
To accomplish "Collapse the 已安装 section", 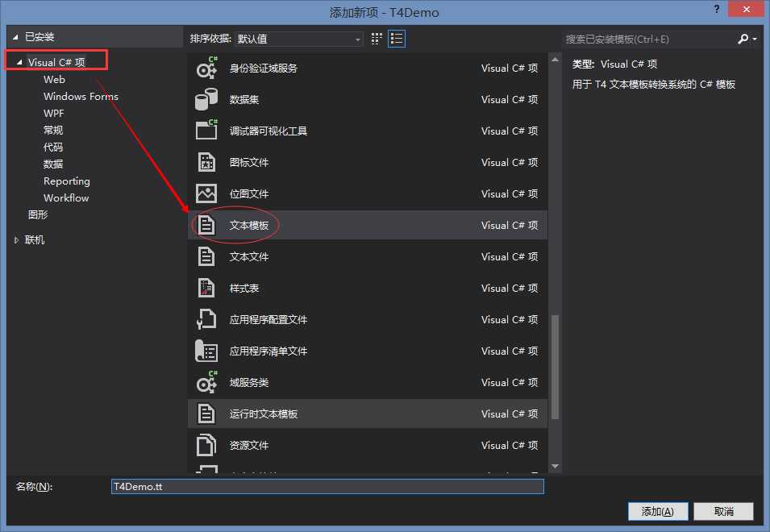I will (15, 37).
